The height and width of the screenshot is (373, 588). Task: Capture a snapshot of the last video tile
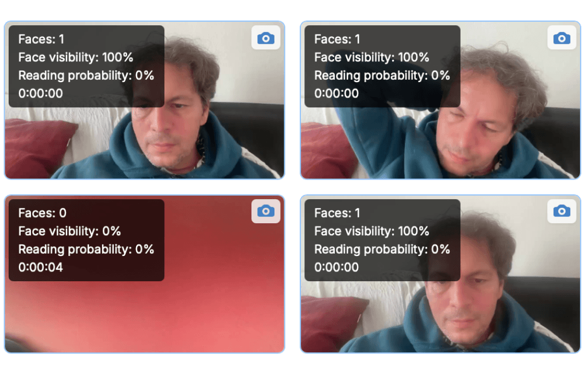tap(561, 212)
